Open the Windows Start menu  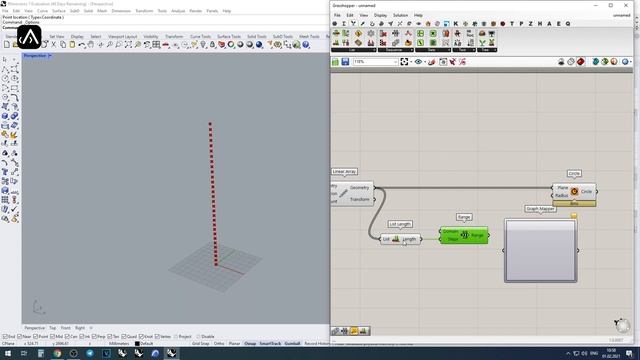coord(8,353)
